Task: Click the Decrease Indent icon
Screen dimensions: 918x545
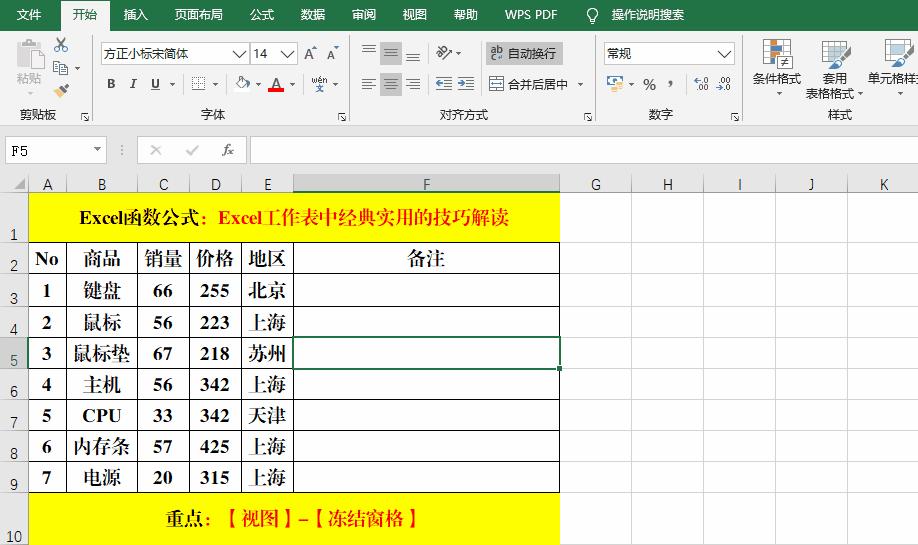Action: pyautogui.click(x=444, y=84)
